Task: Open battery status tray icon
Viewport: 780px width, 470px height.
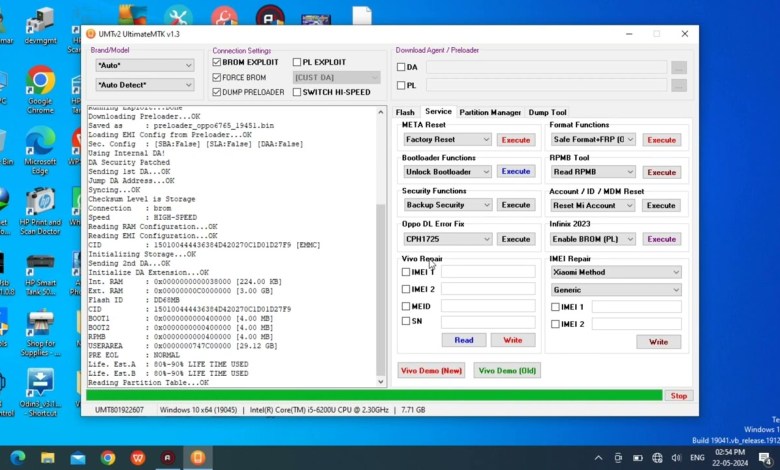Action: click(638, 458)
